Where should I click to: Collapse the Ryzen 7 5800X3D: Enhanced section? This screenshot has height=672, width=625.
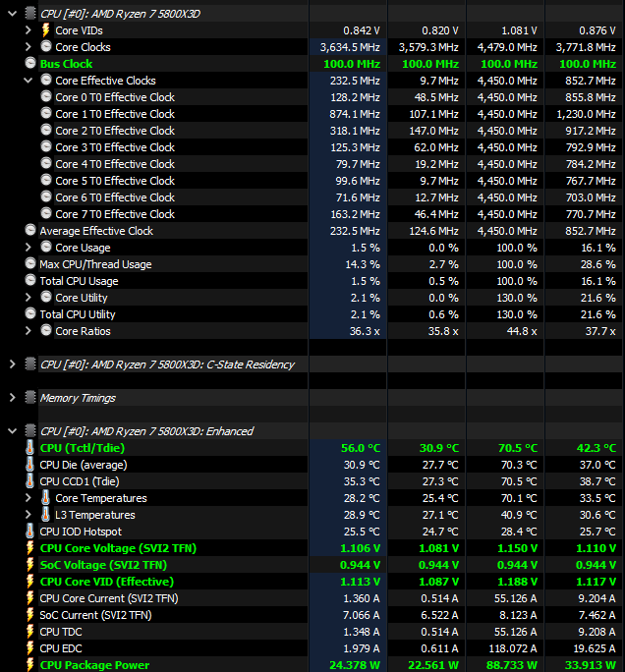point(13,431)
